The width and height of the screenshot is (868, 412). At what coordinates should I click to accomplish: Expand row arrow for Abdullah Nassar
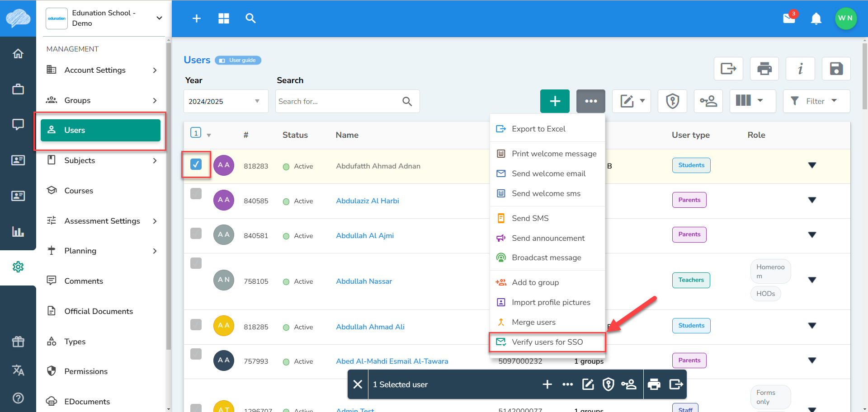coord(812,280)
